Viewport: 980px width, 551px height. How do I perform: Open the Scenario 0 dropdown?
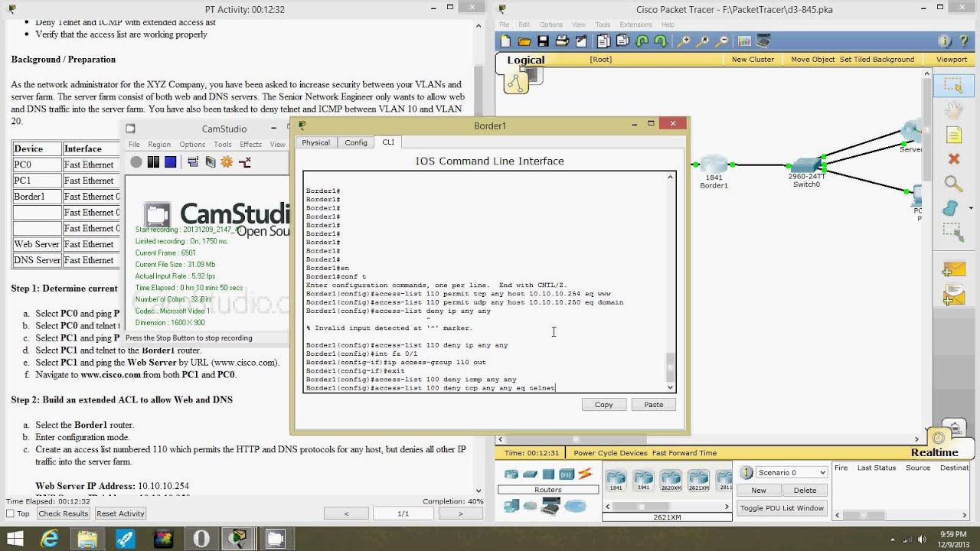tap(792, 472)
